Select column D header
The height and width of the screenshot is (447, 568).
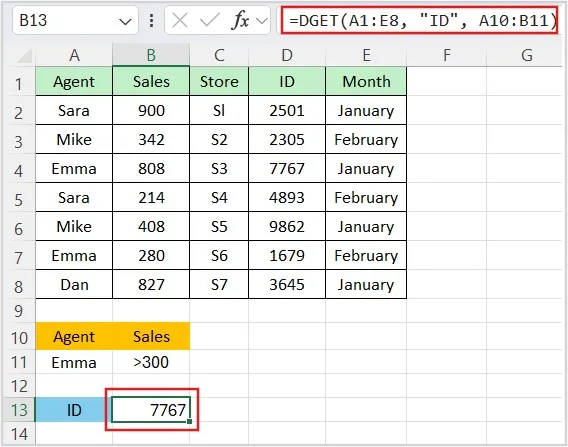pyautogui.click(x=287, y=55)
